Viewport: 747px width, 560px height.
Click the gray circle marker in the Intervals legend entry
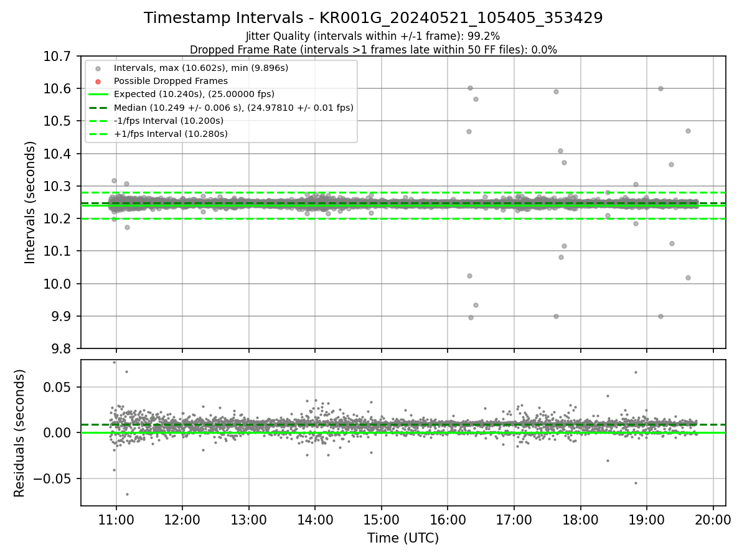click(98, 68)
